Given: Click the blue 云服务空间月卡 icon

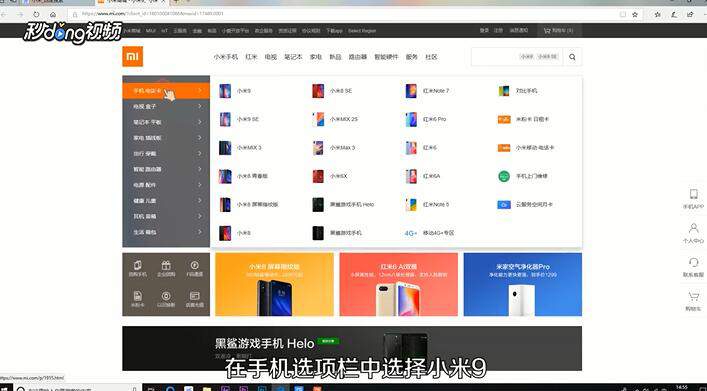Looking at the screenshot, I should tap(504, 204).
